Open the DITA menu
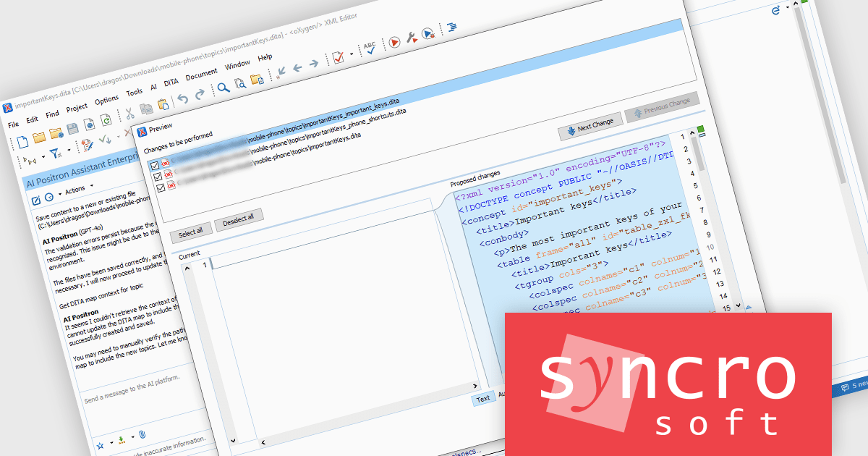 pos(171,83)
